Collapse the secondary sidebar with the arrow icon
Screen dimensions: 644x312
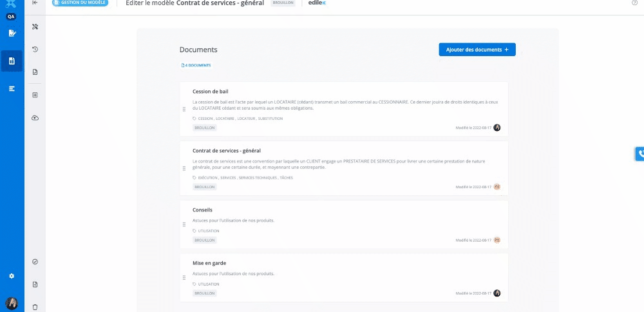(x=35, y=3)
